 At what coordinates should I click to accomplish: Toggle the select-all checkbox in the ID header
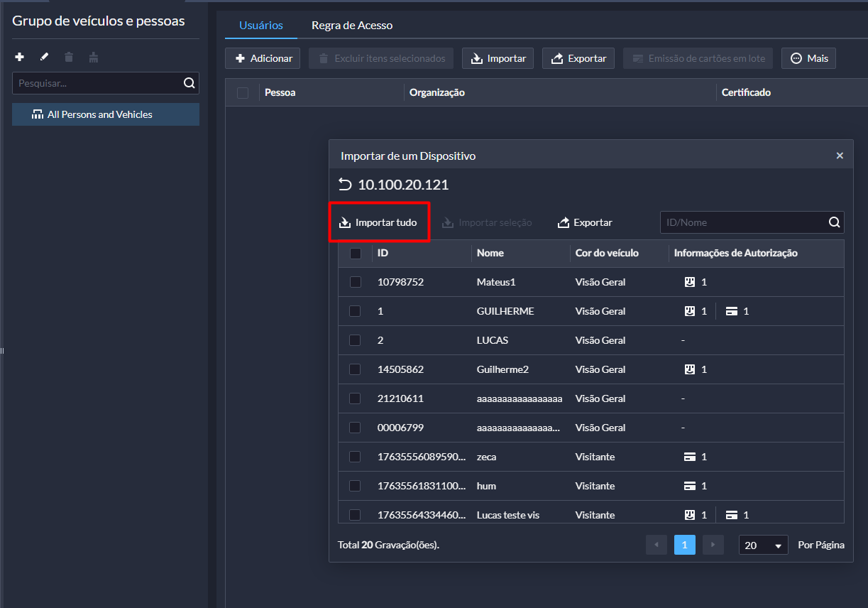click(356, 254)
